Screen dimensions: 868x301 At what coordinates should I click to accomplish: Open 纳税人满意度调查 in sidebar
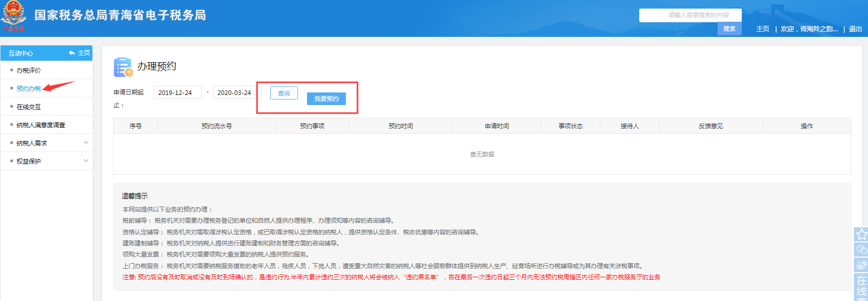pyautogui.click(x=41, y=125)
